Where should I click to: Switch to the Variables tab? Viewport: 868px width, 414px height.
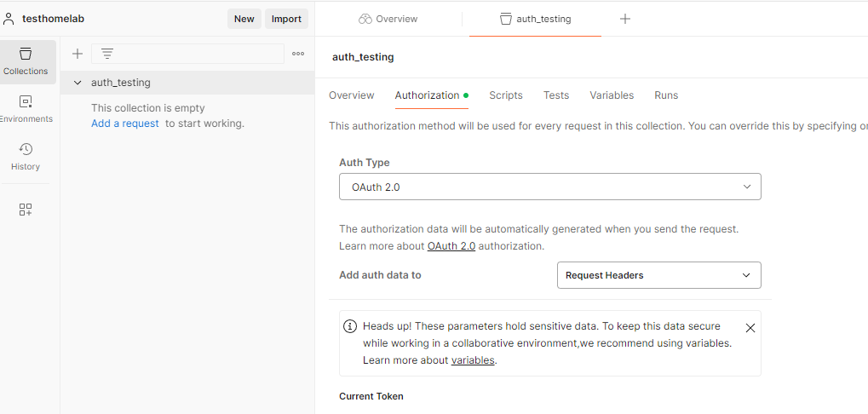(612, 95)
